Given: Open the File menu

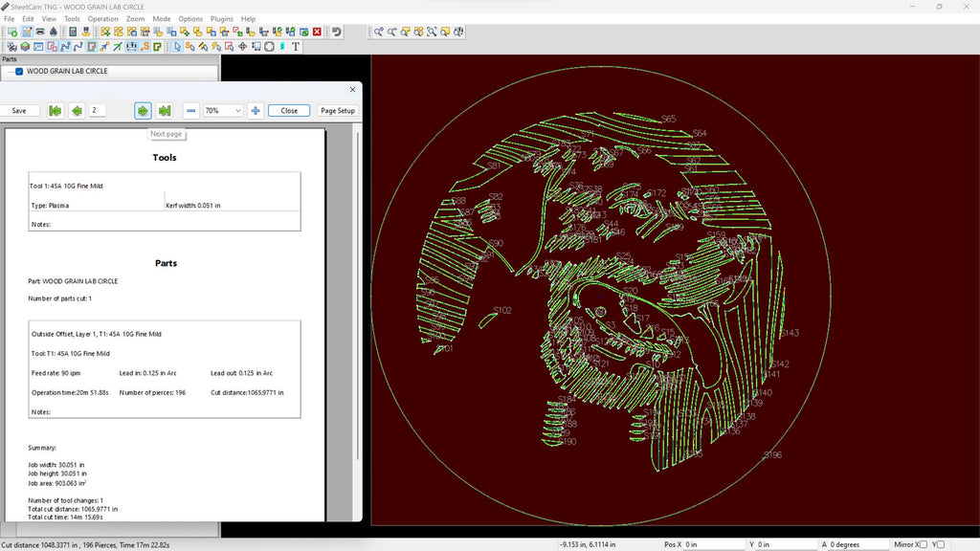Looking at the screenshot, I should point(10,19).
